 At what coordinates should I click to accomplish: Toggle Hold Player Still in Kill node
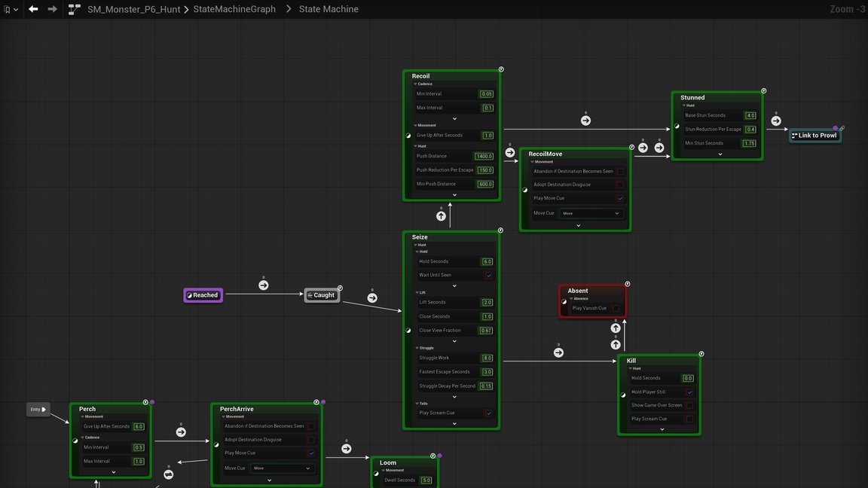[689, 392]
